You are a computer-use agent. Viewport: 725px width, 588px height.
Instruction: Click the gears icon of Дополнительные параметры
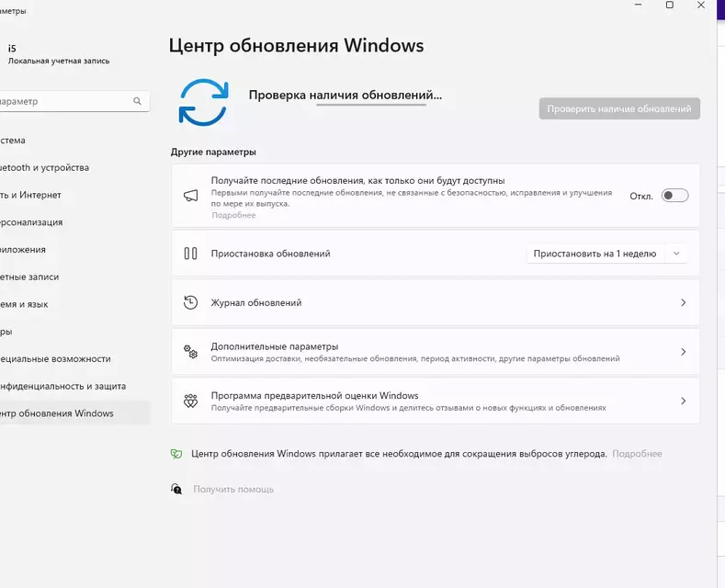(x=190, y=352)
